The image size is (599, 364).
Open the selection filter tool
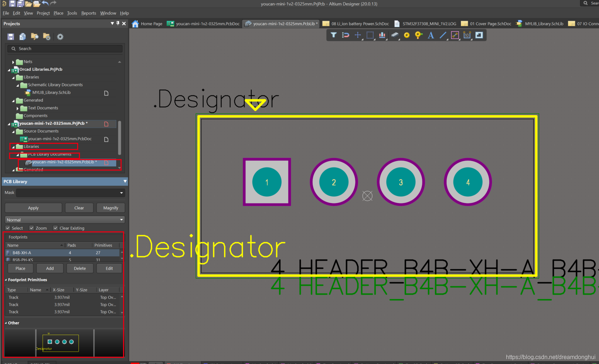(x=334, y=35)
